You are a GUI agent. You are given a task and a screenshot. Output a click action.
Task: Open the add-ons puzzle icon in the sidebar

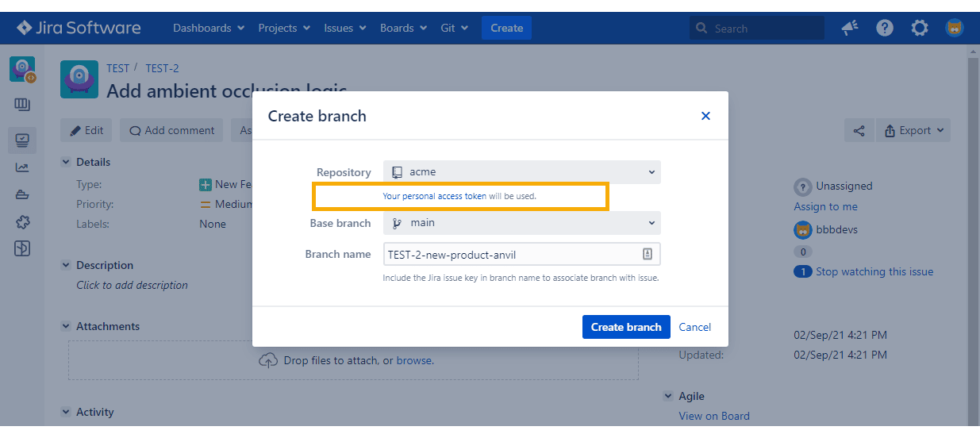click(22, 222)
